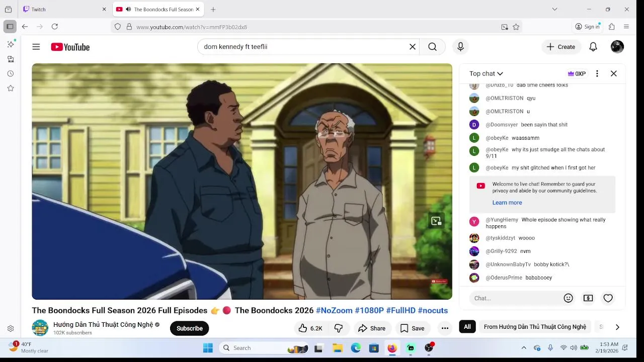The height and width of the screenshot is (362, 644).
Task: Show hidden system tray icons
Action: [524, 348]
